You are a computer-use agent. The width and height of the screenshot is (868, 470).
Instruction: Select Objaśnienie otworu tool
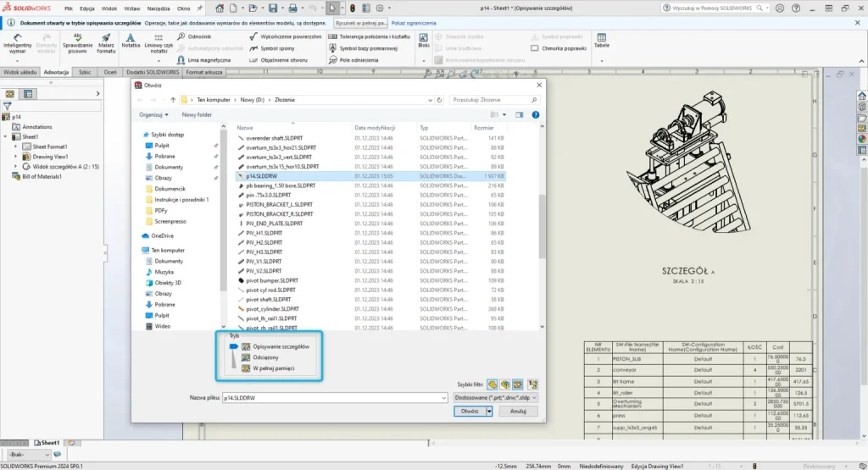click(x=278, y=60)
